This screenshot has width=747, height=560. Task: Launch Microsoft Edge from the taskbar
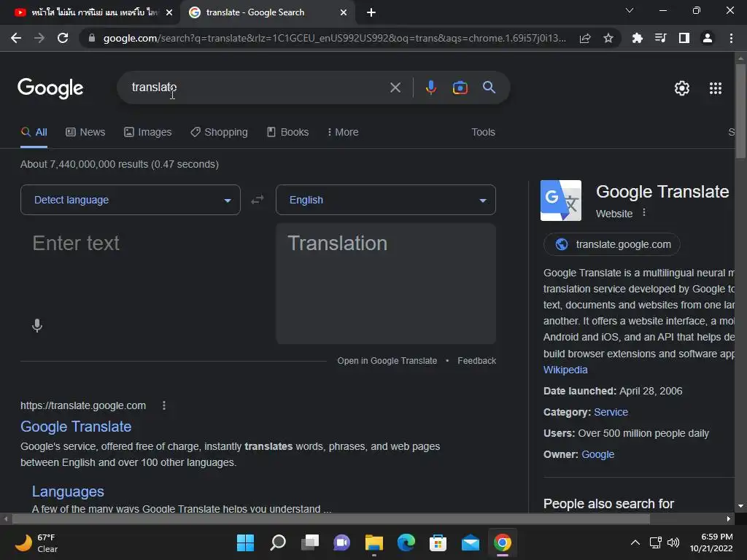[x=406, y=542]
